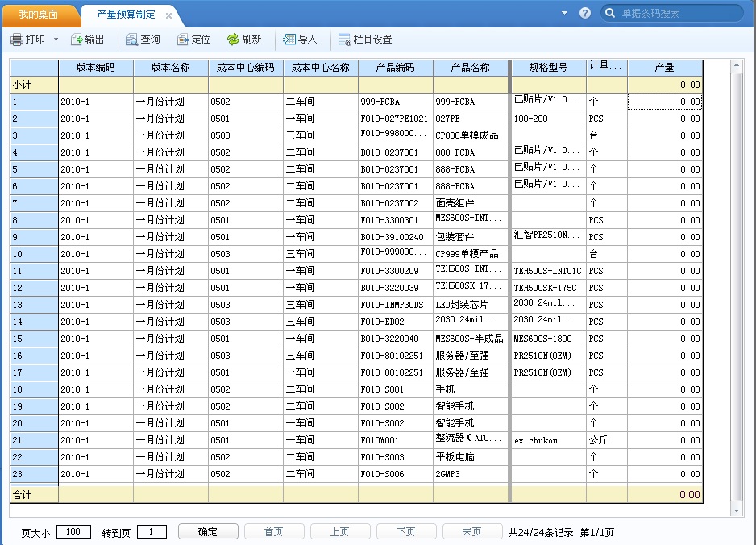
Task: Click the 小计 subtotal row label
Action: pos(23,85)
